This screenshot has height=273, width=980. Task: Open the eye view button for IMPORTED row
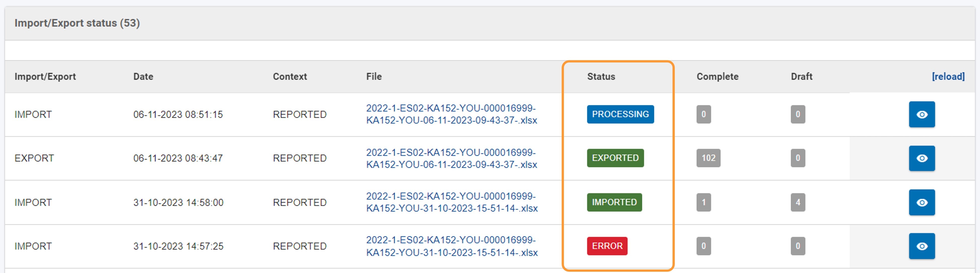[922, 202]
